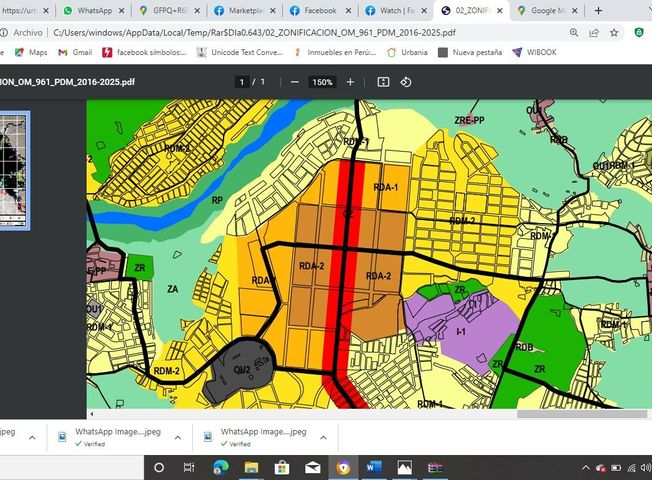652x480 pixels.
Task: Rotate the PDF counterclockwise
Action: 406,82
